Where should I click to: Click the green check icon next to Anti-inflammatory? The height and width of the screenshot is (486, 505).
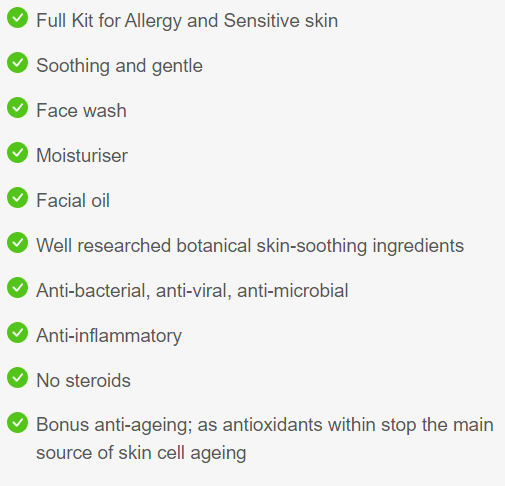tap(17, 332)
